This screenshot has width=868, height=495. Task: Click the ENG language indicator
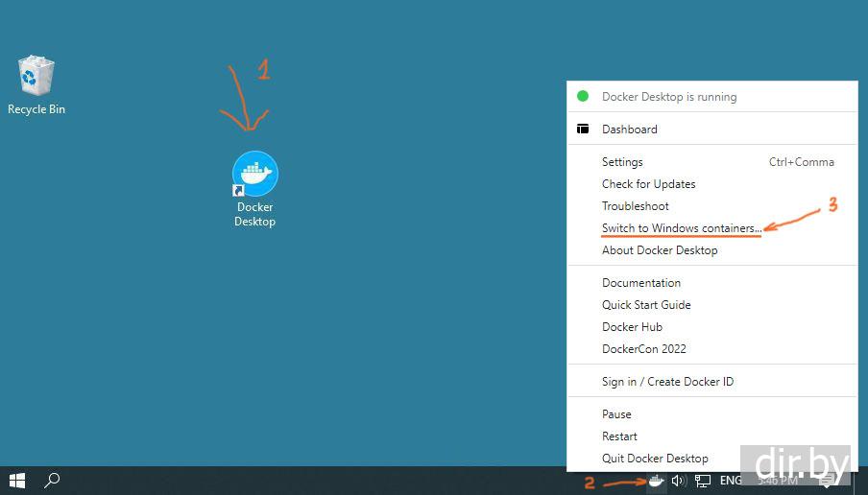coord(731,481)
